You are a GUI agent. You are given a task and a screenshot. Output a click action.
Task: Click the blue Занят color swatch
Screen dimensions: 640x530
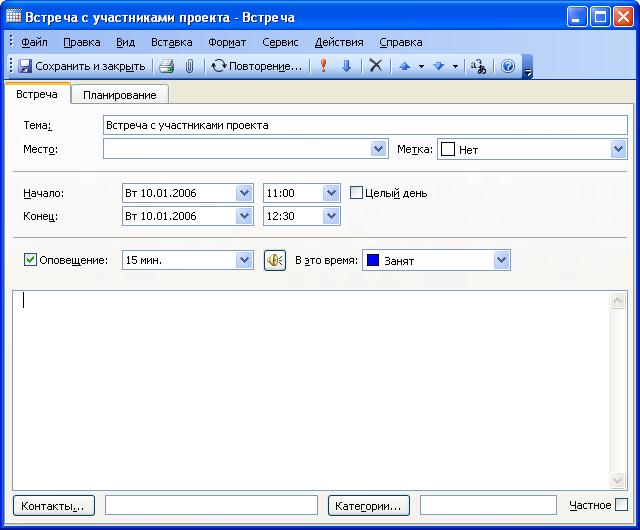click(x=373, y=260)
